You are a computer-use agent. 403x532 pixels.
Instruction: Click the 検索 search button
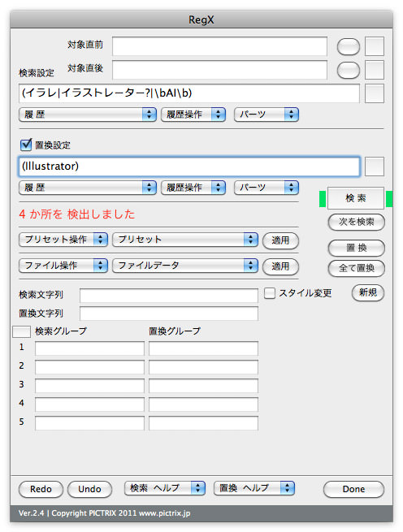pos(356,198)
